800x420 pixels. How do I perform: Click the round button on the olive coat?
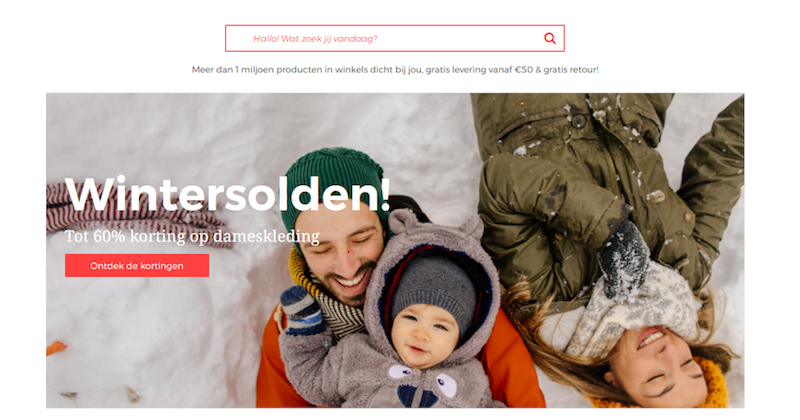coord(578,120)
